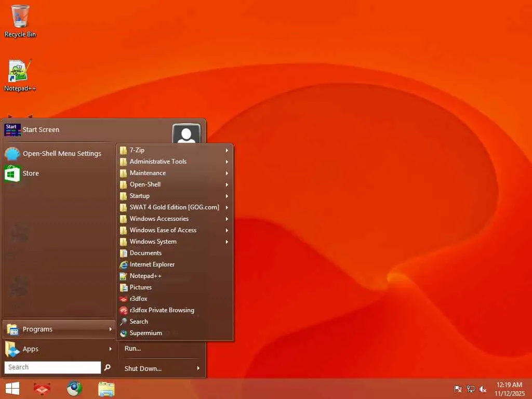Click the Notepad++ icon in Programs list
The width and height of the screenshot is (532, 399).
tap(123, 276)
